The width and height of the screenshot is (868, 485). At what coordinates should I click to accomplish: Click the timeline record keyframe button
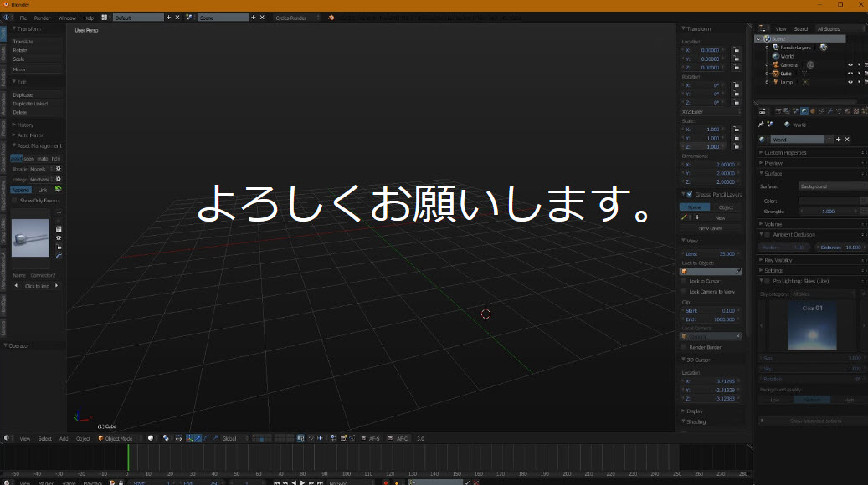386,482
